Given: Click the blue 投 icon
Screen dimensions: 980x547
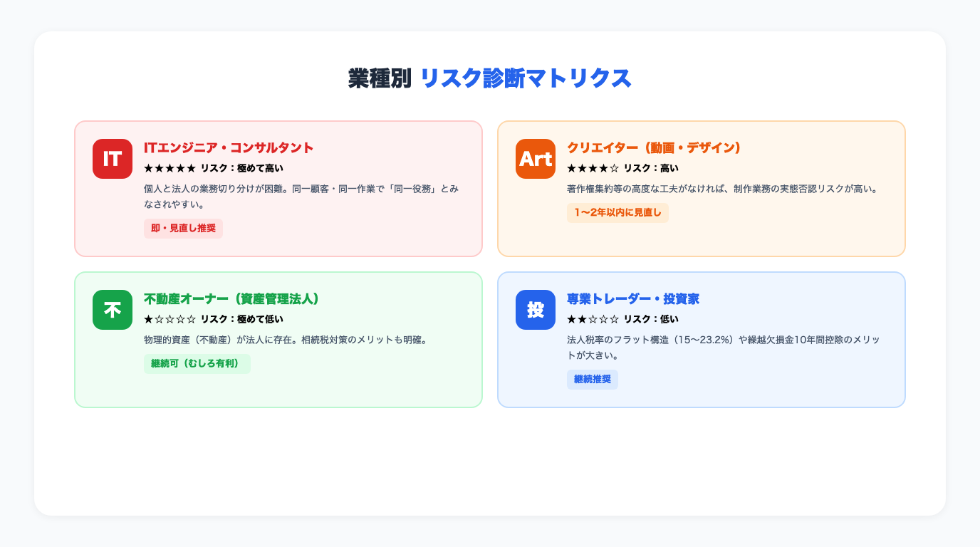Looking at the screenshot, I should pyautogui.click(x=535, y=310).
